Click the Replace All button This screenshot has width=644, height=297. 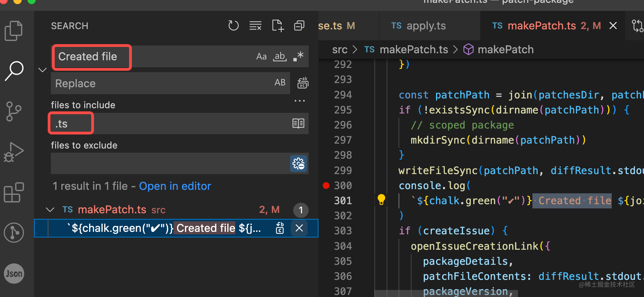click(x=303, y=83)
